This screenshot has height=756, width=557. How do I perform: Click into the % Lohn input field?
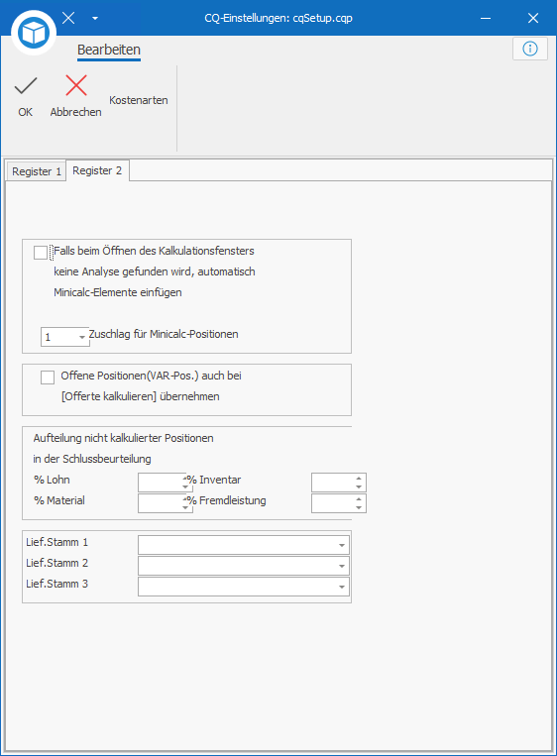point(162,483)
